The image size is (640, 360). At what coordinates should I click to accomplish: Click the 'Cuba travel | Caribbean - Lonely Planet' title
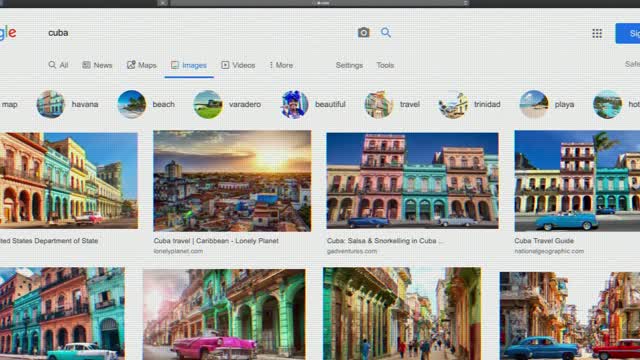pyautogui.click(x=216, y=241)
